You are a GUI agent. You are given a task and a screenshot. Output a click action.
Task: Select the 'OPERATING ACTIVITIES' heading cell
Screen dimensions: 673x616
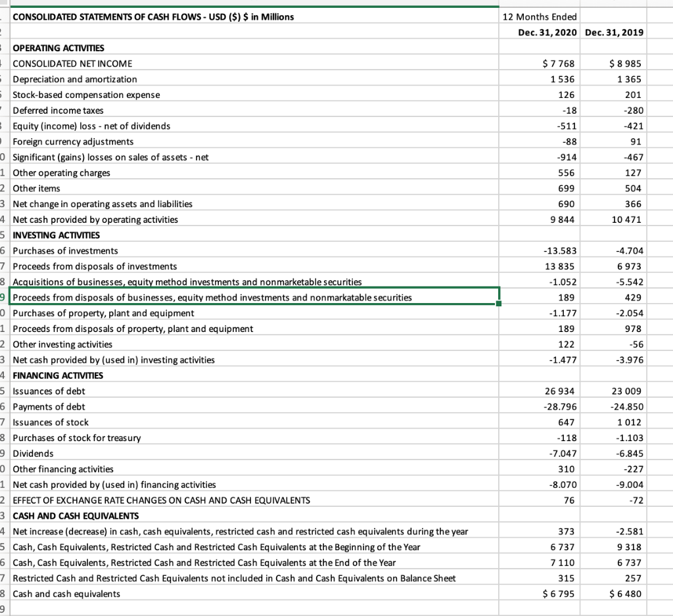(x=254, y=48)
